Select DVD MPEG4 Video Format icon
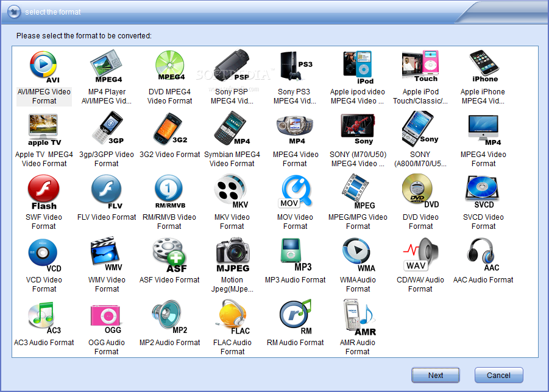Screen dimensions: 549x392 pos(170,66)
